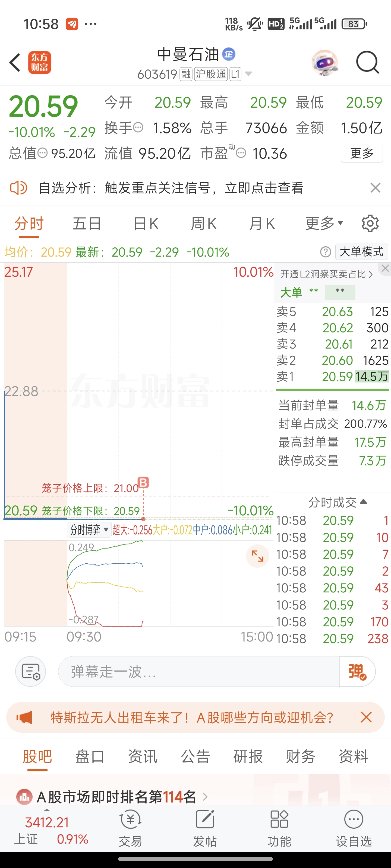The image size is (391, 868).
Task: Tap the 弹幕走一波 input field
Action: click(199, 672)
